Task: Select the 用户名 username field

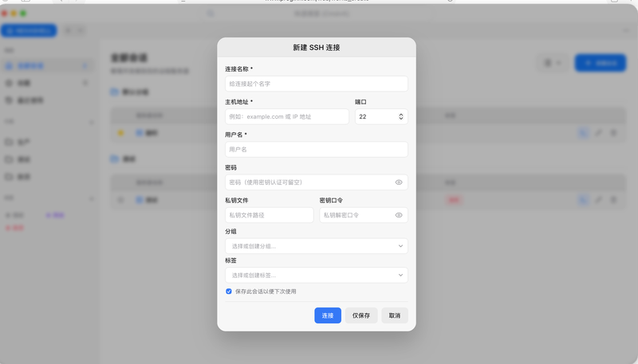Action: pos(316,149)
